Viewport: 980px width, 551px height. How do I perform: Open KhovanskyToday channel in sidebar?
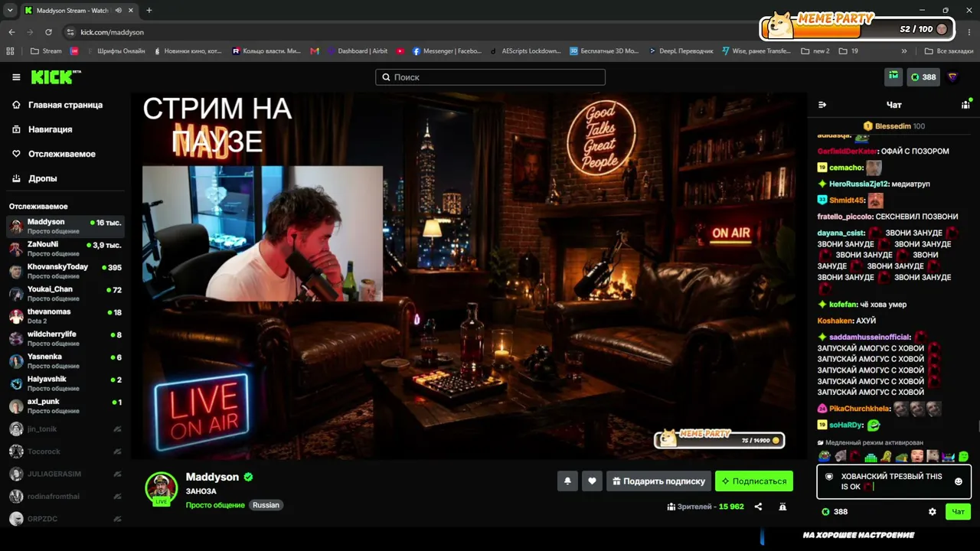click(x=65, y=272)
